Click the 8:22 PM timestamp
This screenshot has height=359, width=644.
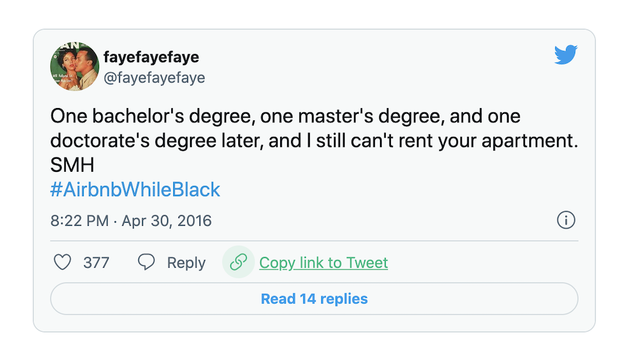pos(80,221)
